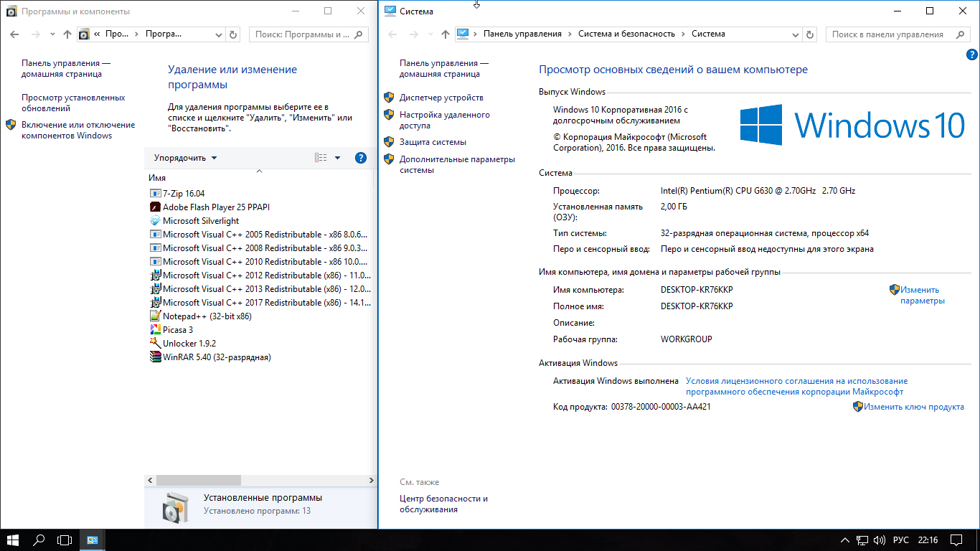Click the horizontal scrollbar in programs list

tap(199, 481)
